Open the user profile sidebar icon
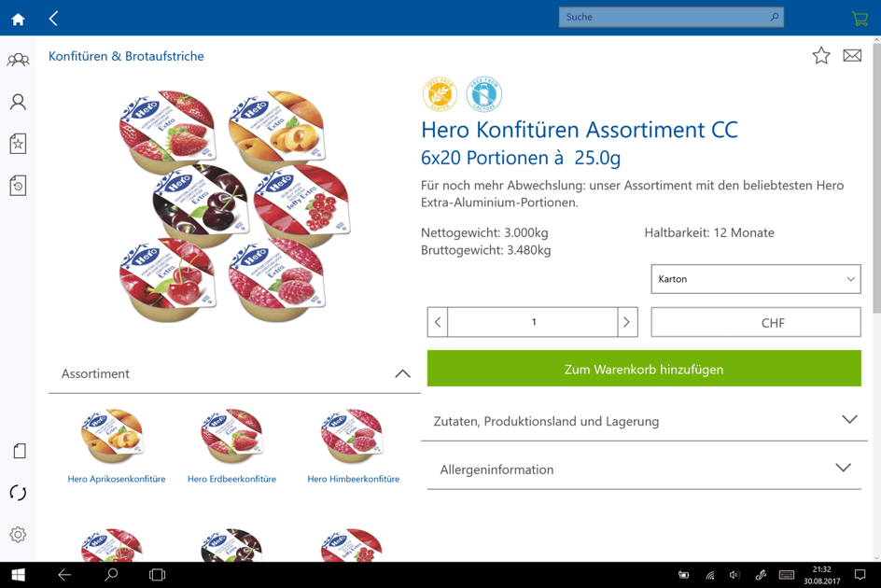881x588 pixels. pos(18,102)
